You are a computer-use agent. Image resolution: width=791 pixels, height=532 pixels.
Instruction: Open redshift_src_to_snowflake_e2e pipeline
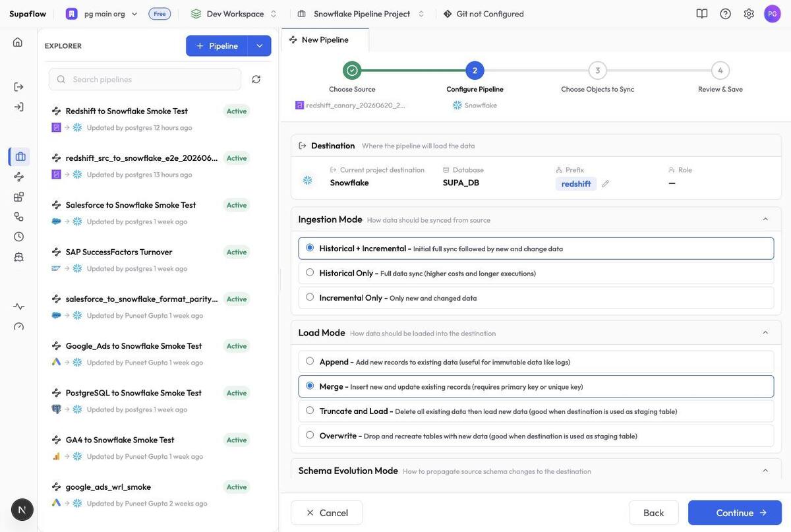tap(142, 158)
